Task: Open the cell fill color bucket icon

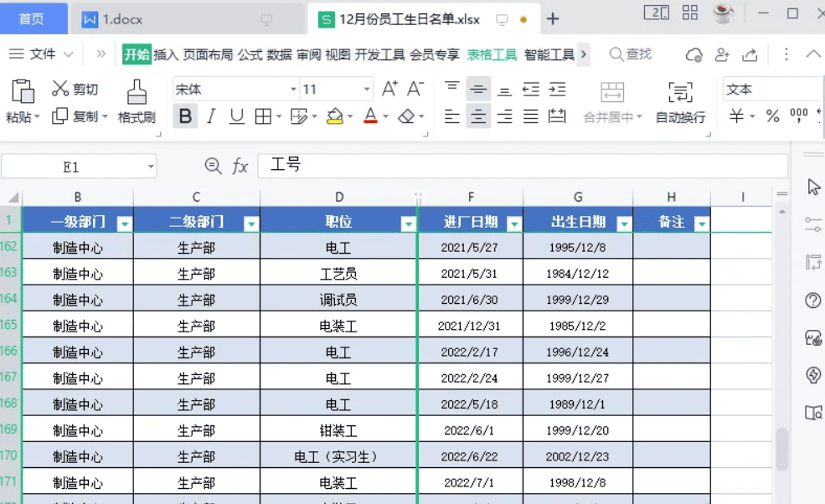Action: (334, 116)
